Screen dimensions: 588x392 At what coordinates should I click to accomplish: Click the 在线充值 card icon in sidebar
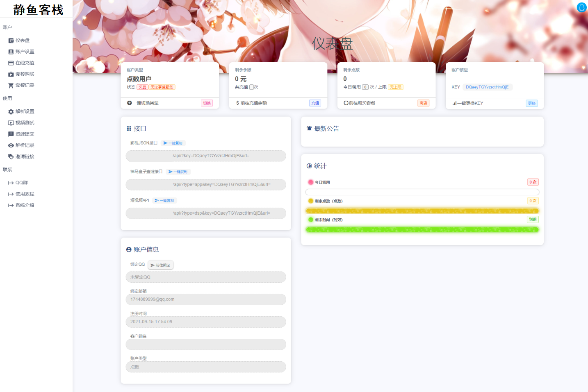pyautogui.click(x=11, y=63)
